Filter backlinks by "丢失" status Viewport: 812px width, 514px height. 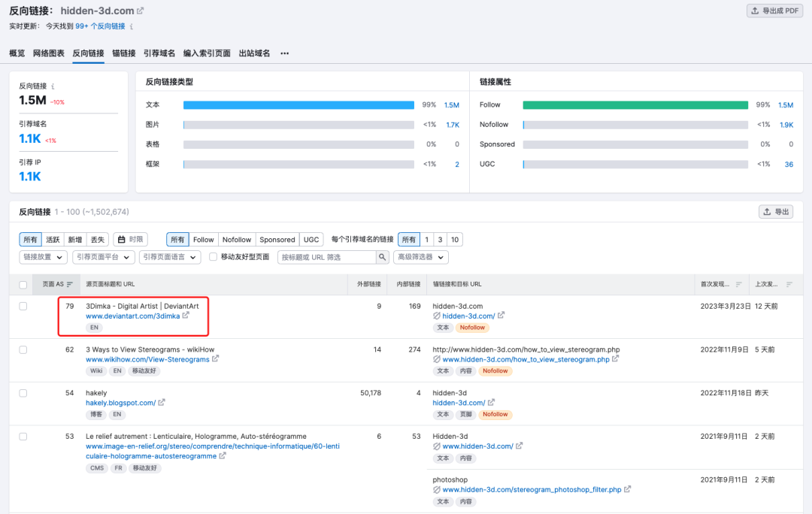tap(97, 240)
